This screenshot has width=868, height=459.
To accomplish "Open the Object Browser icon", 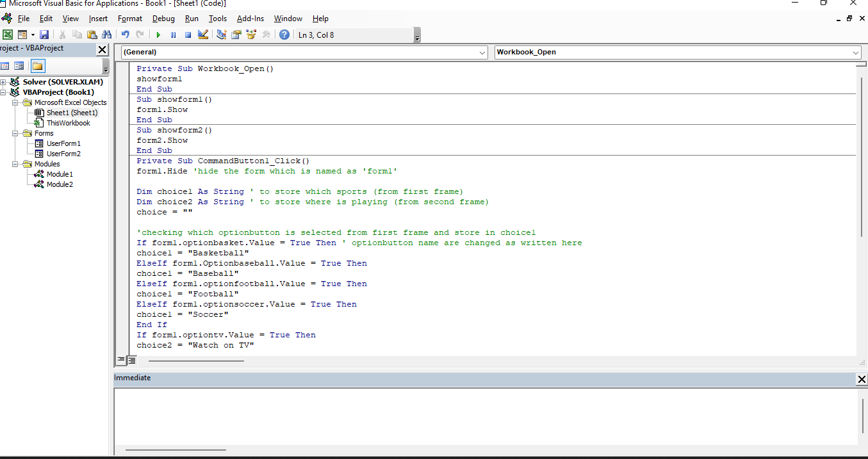I will tap(250, 35).
